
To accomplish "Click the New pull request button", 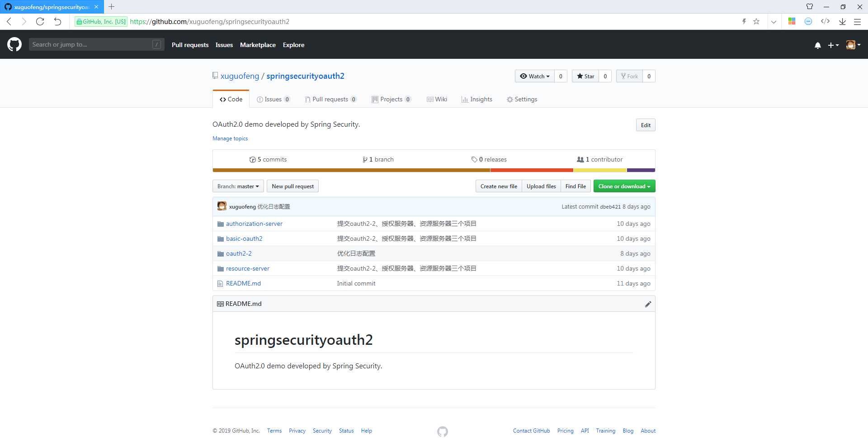I will click(x=292, y=186).
